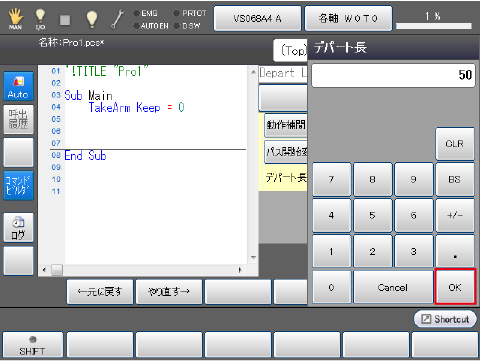The image size is (480, 361).
Task: Click the code editor scroll up arrow
Action: pos(253,72)
